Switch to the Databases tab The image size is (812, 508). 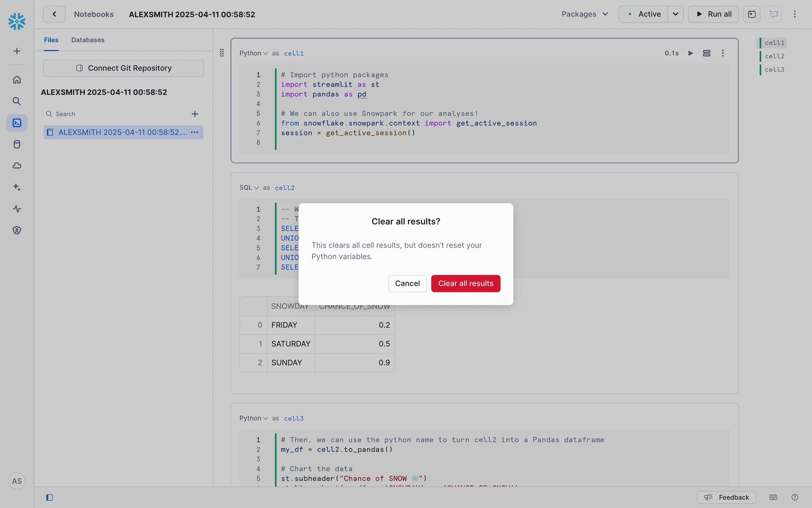(x=88, y=40)
